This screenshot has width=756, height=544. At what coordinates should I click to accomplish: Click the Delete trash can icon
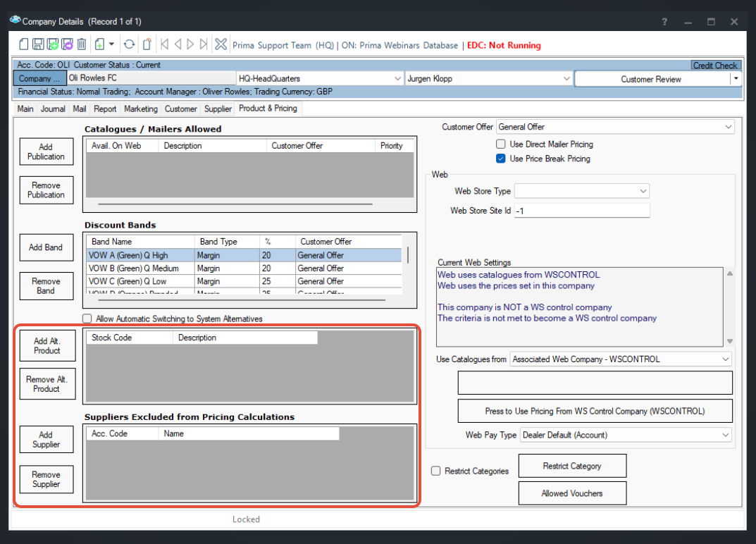(x=82, y=44)
